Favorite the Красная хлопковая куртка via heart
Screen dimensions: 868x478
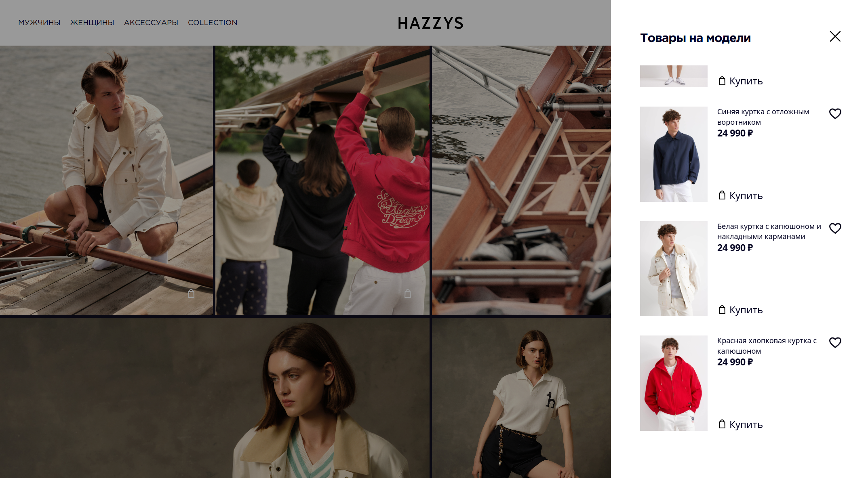click(835, 343)
